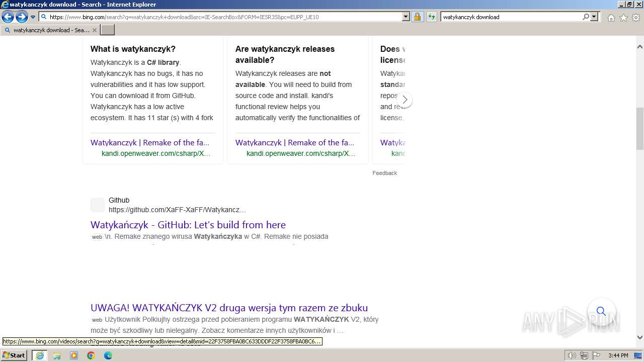
Task: Open Google Chrome taskbar icon
Action: [91, 355]
